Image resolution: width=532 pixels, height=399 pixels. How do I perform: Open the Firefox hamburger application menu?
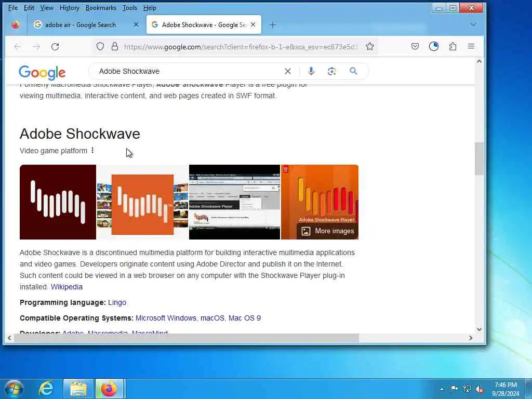(x=471, y=46)
